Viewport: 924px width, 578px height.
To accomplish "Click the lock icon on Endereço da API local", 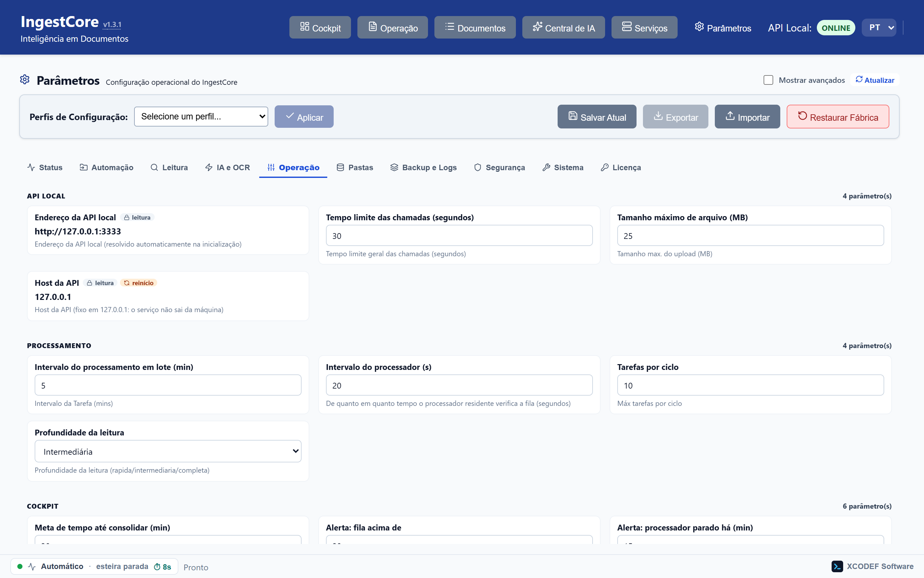I will (127, 217).
